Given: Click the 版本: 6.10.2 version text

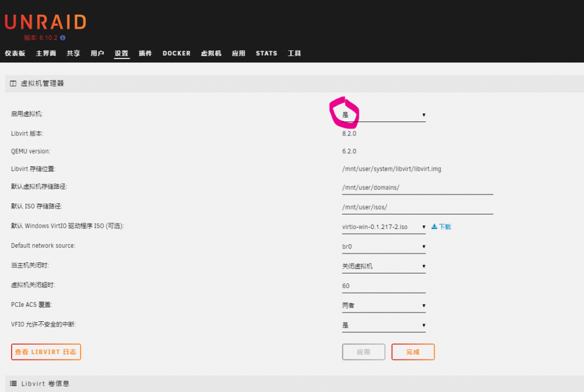Looking at the screenshot, I should [41, 37].
